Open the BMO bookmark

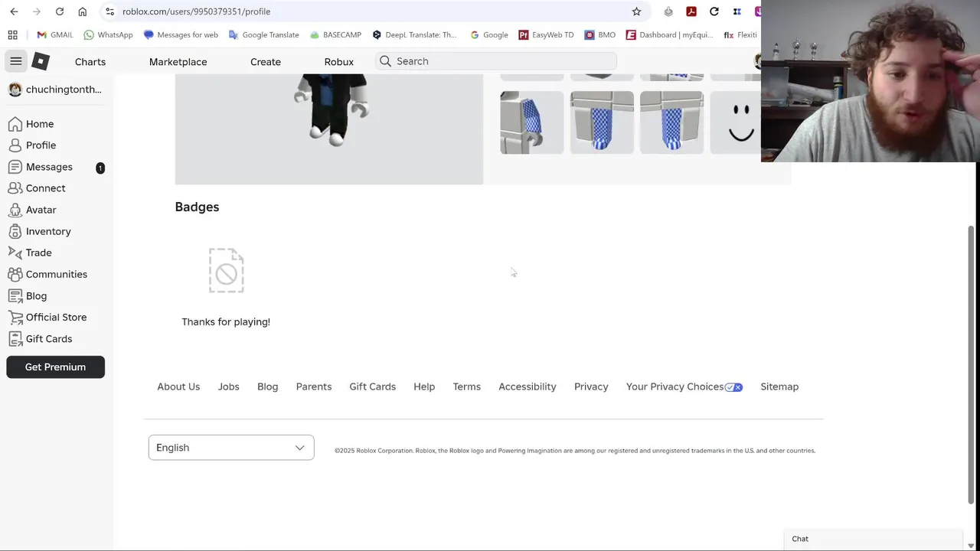(x=599, y=34)
